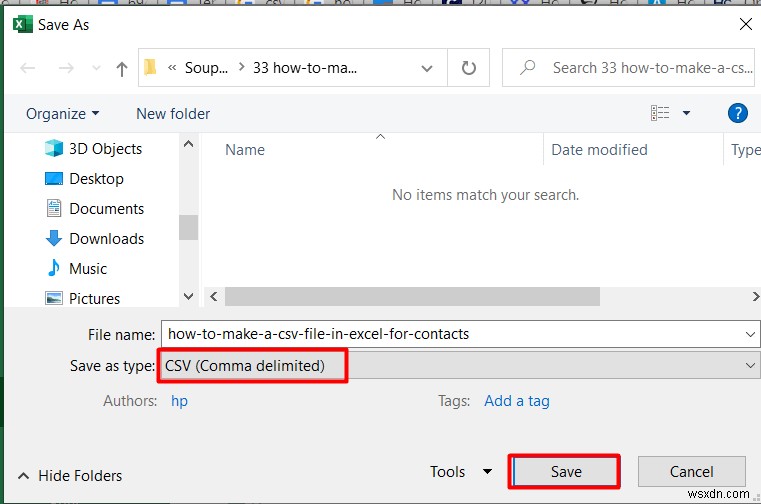Open the blue Help icon
Image resolution: width=761 pixels, height=504 pixels.
click(738, 113)
